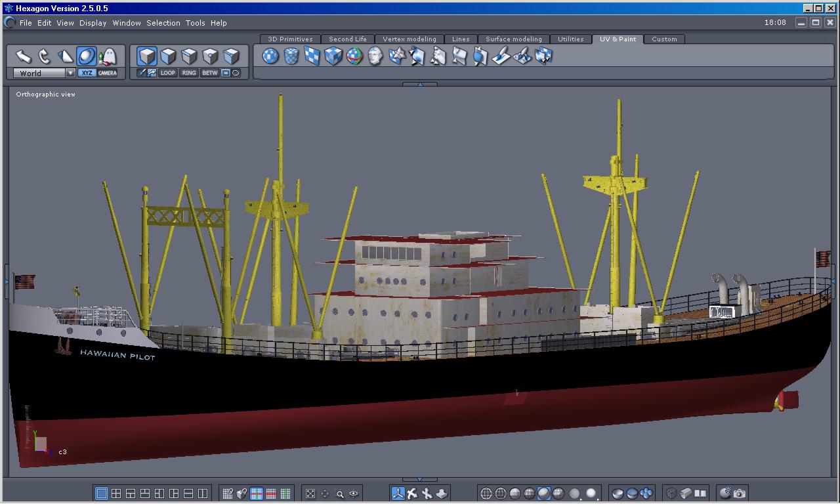Toggle the fourth selection mode cube
This screenshot has width=840, height=504.
pos(210,56)
